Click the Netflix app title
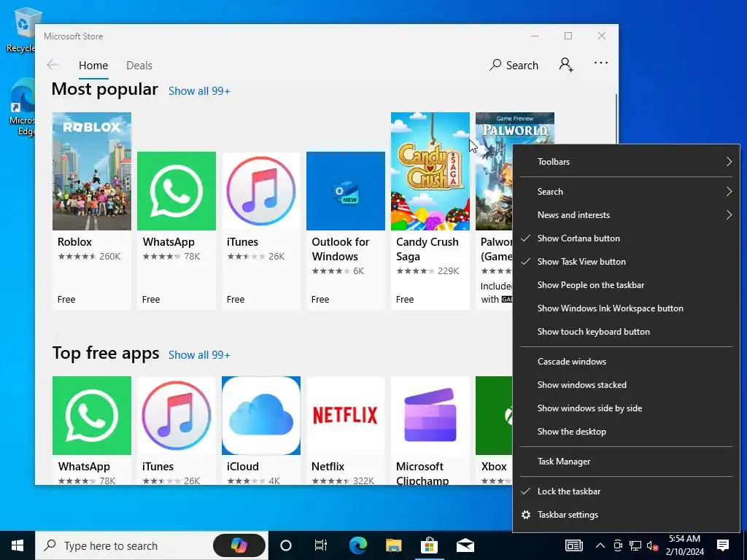The image size is (747, 560). (x=328, y=466)
